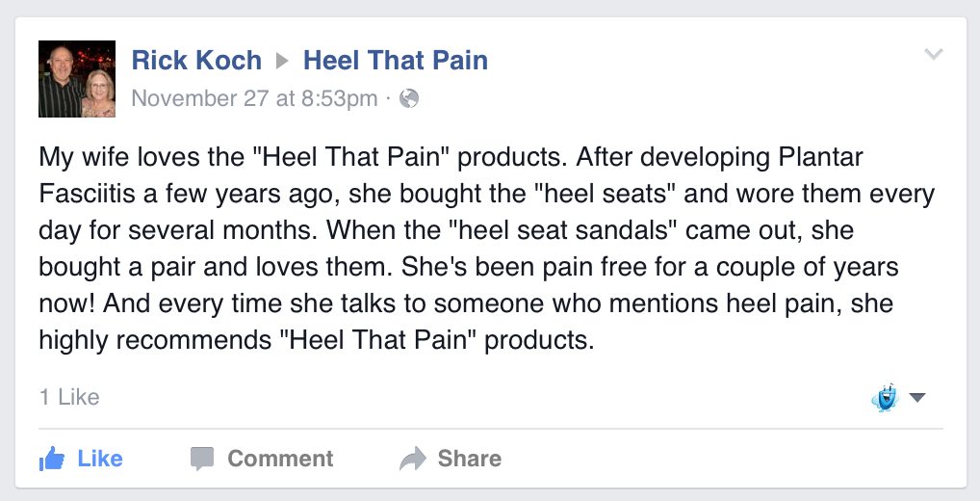The image size is (980, 501).
Task: Expand the dropdown arrow beside the avatar
Action: [917, 397]
